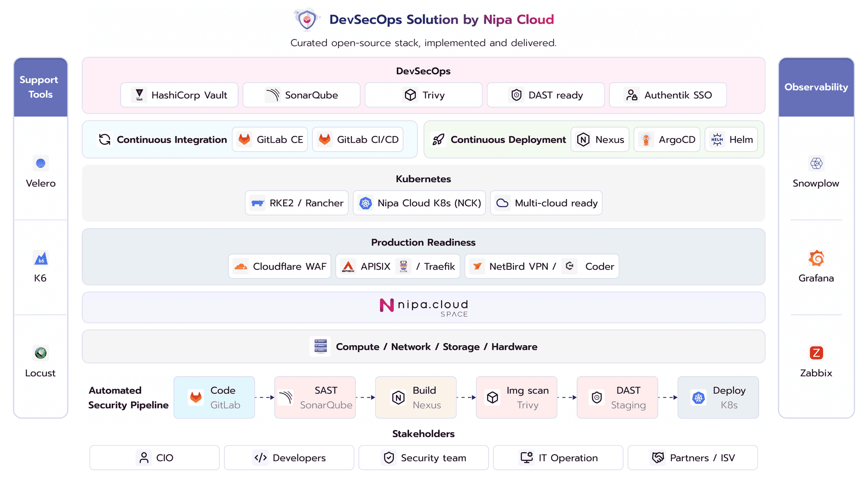The image size is (868, 488).
Task: Click the Continuous Integration refresh icon
Action: point(105,139)
